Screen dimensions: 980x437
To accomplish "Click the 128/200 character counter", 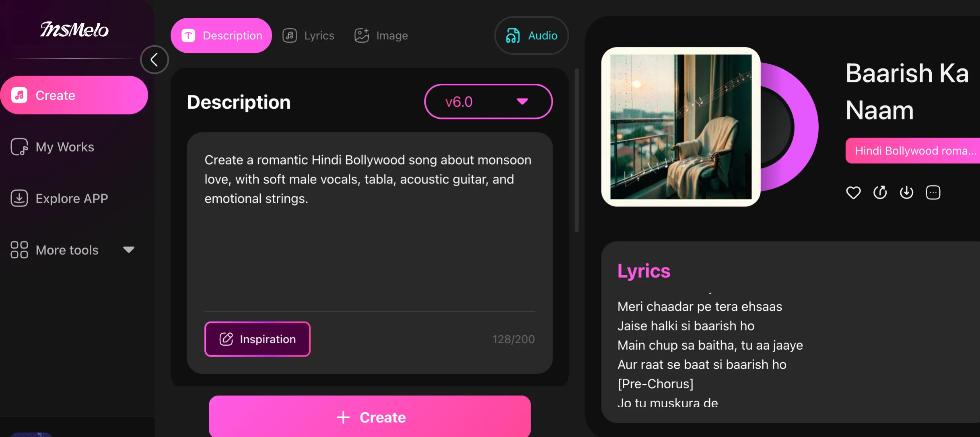I will pyautogui.click(x=513, y=339).
